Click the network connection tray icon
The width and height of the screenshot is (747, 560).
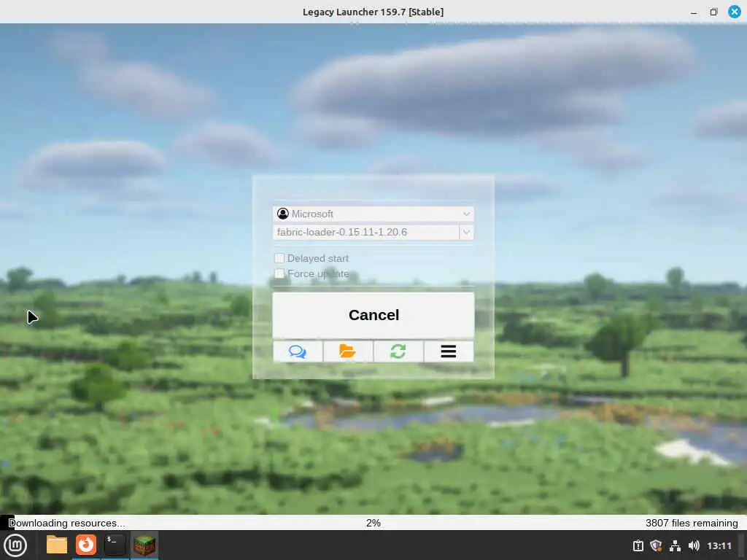pos(675,545)
